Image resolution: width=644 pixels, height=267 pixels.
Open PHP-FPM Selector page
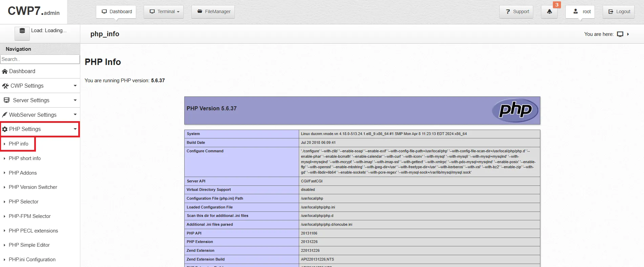(x=29, y=216)
